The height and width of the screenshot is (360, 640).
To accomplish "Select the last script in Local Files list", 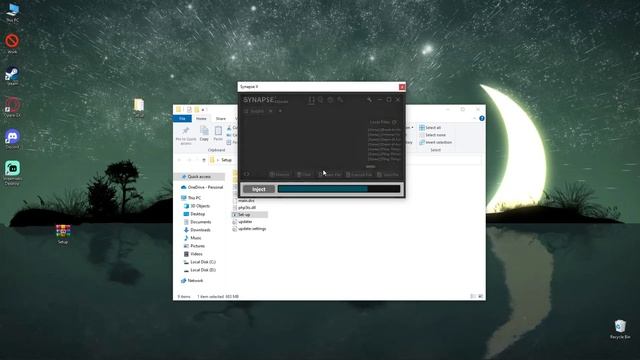I will pos(384,159).
